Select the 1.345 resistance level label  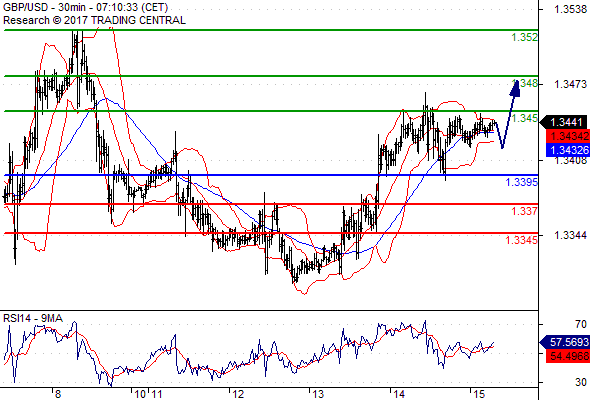point(525,118)
